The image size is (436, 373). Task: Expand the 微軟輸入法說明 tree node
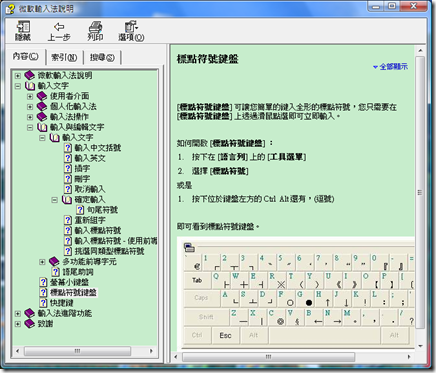click(18, 76)
